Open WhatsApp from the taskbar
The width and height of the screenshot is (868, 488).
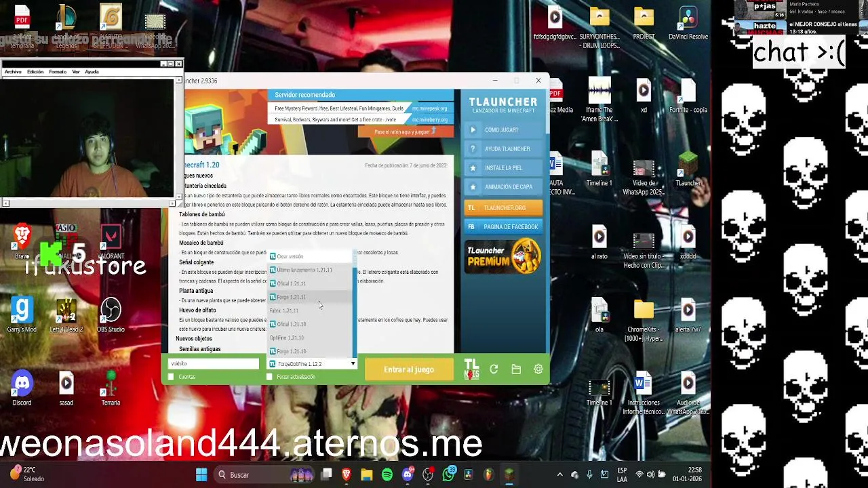coord(448,474)
